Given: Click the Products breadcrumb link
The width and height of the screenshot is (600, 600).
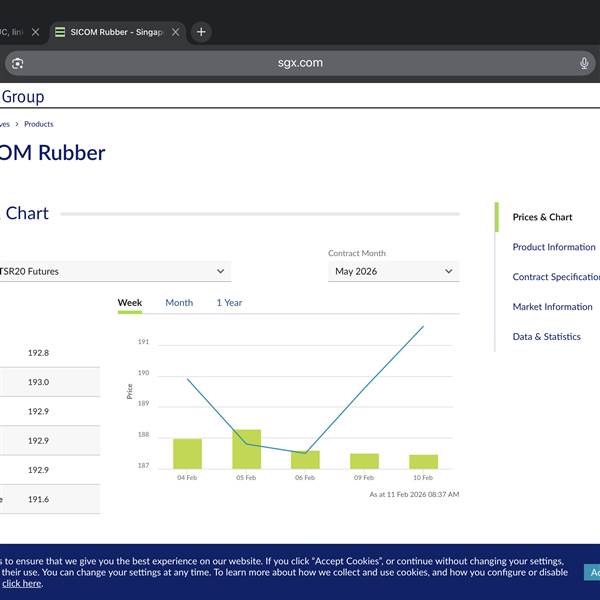Looking at the screenshot, I should pos(39,124).
